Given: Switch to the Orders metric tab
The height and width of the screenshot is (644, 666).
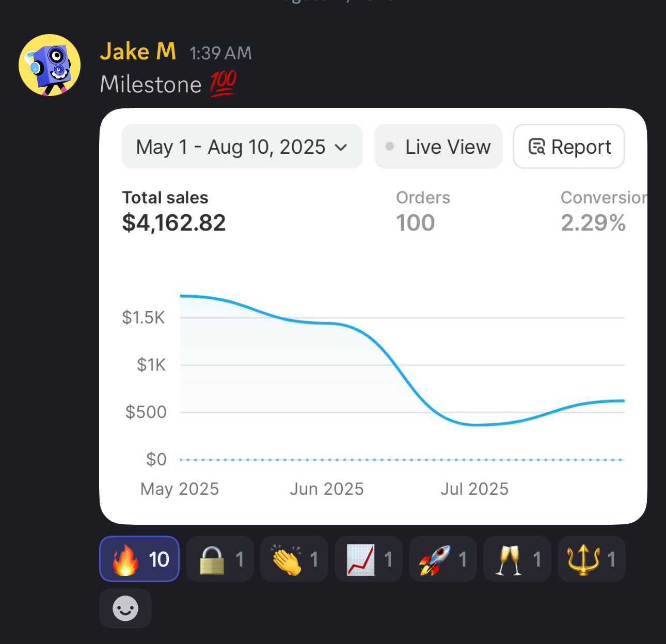Looking at the screenshot, I should 422,212.
